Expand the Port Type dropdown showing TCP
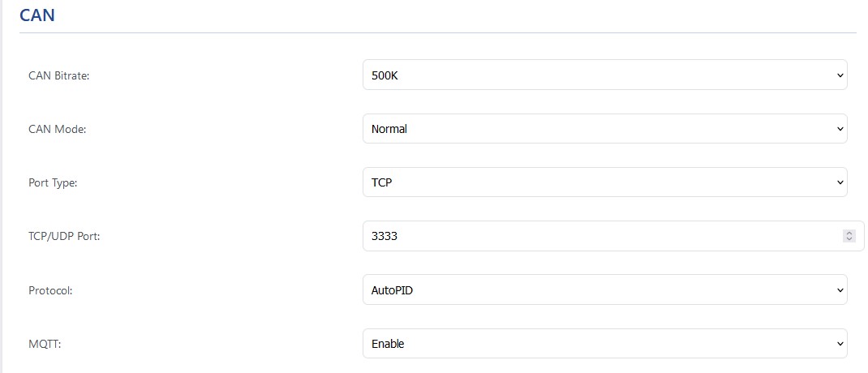This screenshot has width=868, height=373. [x=600, y=182]
